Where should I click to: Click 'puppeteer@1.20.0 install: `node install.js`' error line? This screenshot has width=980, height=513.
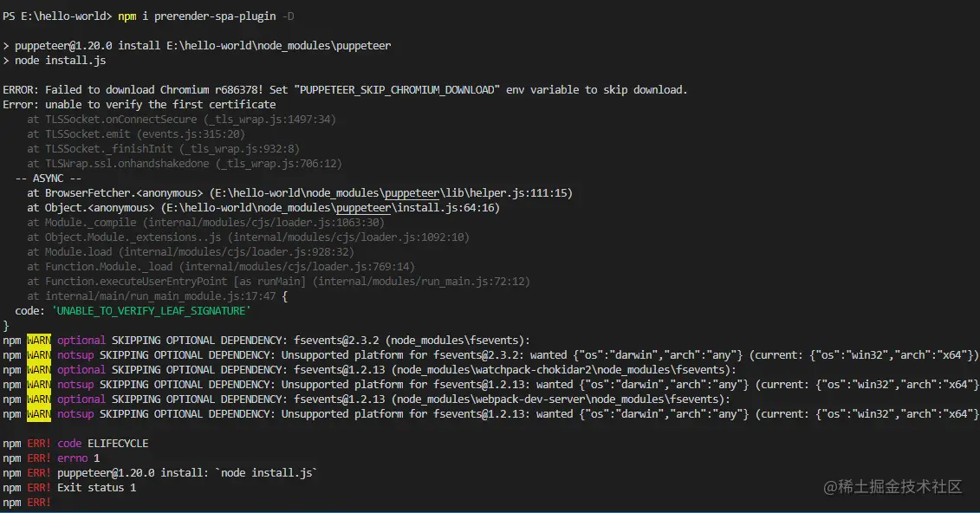(x=160, y=473)
